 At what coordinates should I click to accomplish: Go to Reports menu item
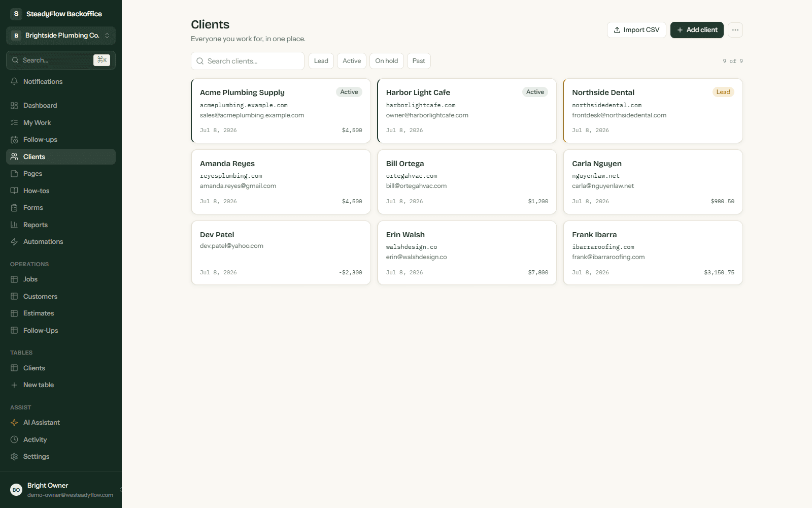point(61,225)
